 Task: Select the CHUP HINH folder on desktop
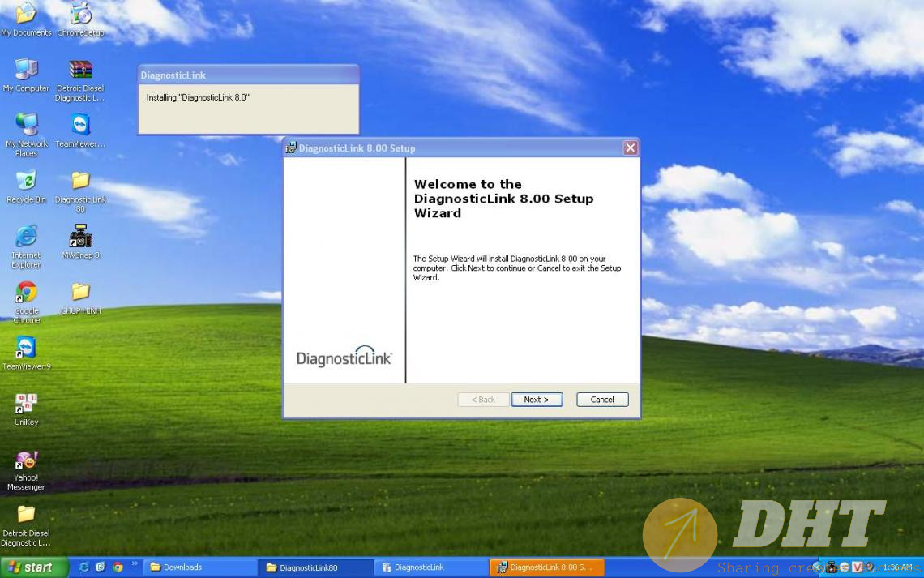click(x=80, y=293)
